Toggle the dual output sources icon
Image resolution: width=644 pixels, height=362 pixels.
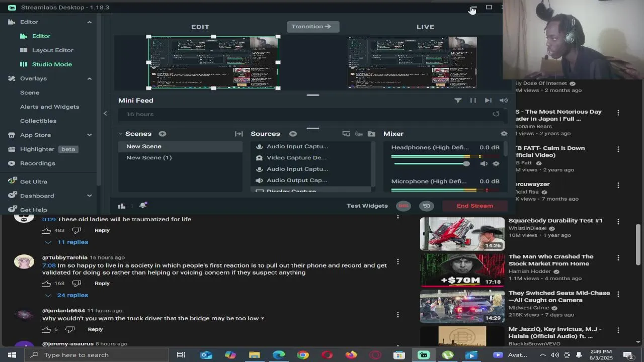[346, 134]
